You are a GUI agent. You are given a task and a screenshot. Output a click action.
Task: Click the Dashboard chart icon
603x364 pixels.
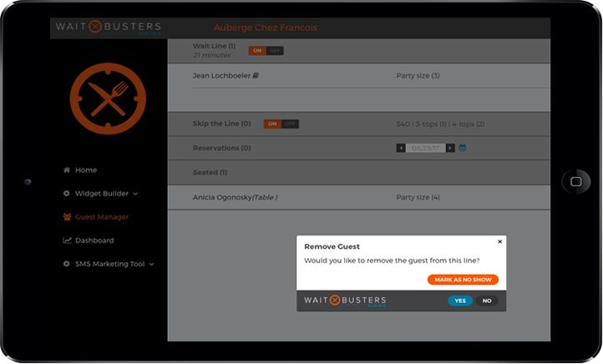click(67, 240)
